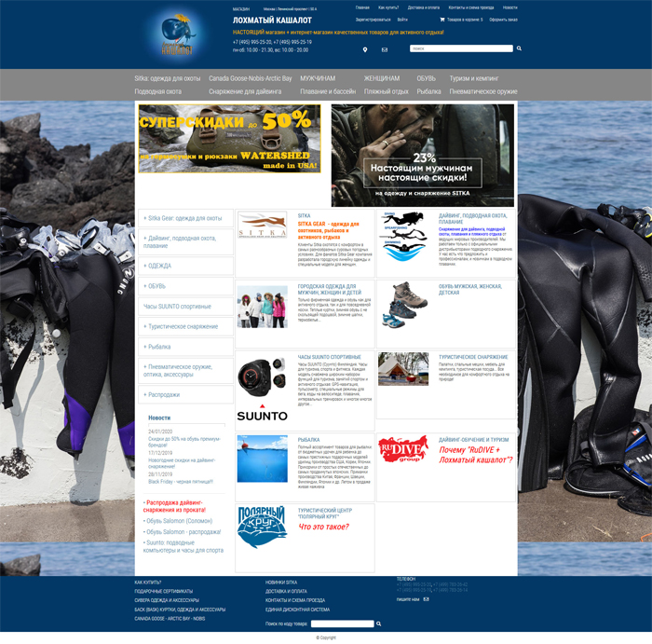Click the Лохматый Кашалот whale logo
Image resolution: width=652 pixels, height=644 pixels.
[x=178, y=34]
